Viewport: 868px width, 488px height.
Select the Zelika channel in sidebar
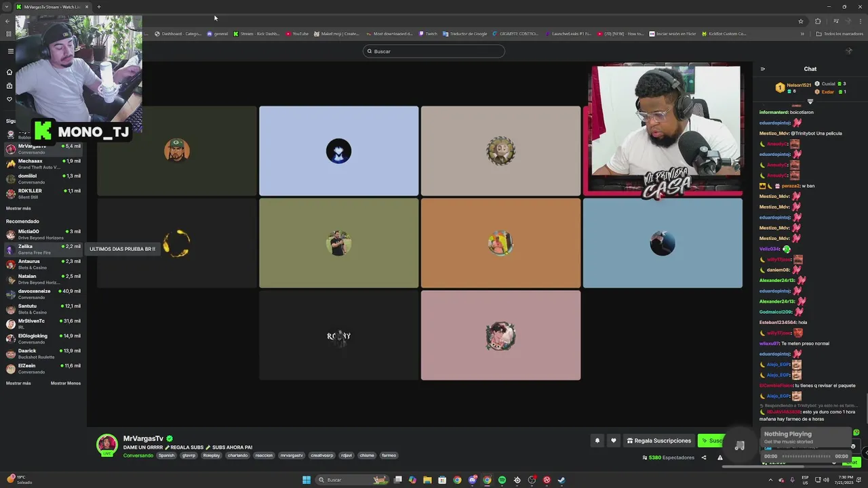(x=43, y=249)
